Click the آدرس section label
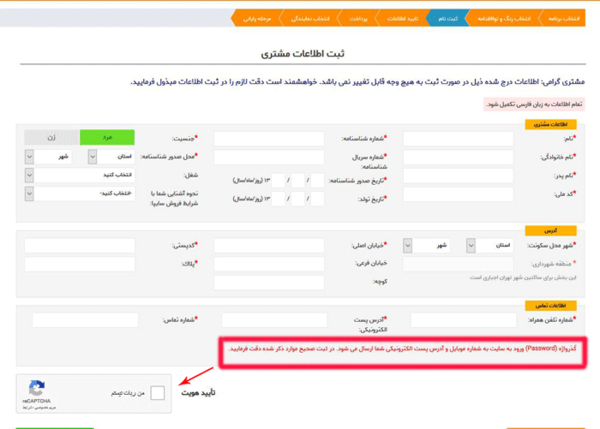 pyautogui.click(x=551, y=231)
